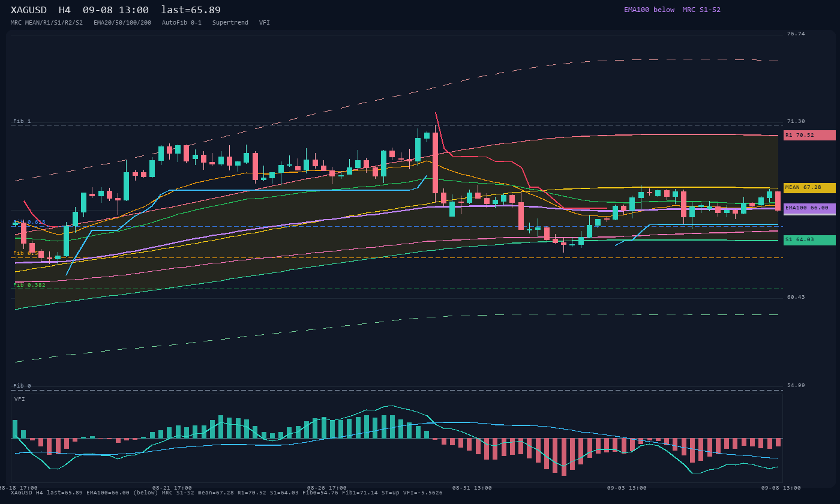Click the EMA100 below status text
Screen dimensions: 840x504
click(x=649, y=10)
